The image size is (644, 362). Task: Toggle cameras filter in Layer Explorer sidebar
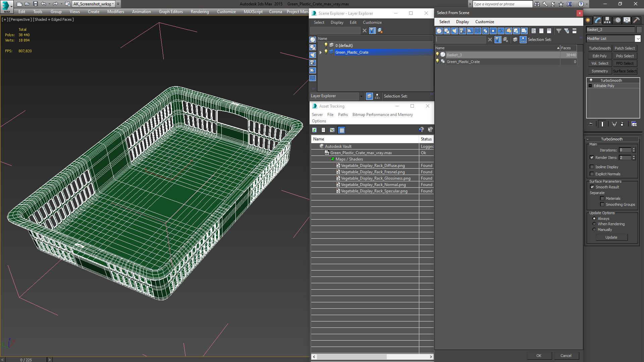point(313,63)
